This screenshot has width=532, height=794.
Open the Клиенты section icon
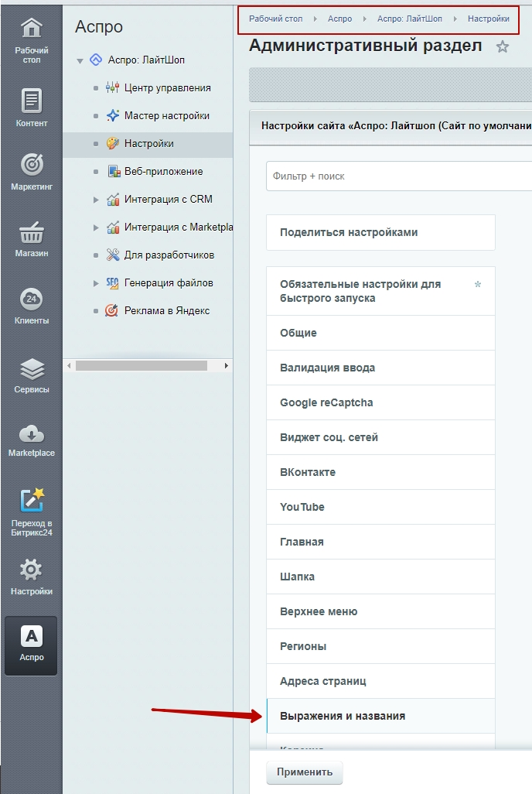(x=32, y=299)
